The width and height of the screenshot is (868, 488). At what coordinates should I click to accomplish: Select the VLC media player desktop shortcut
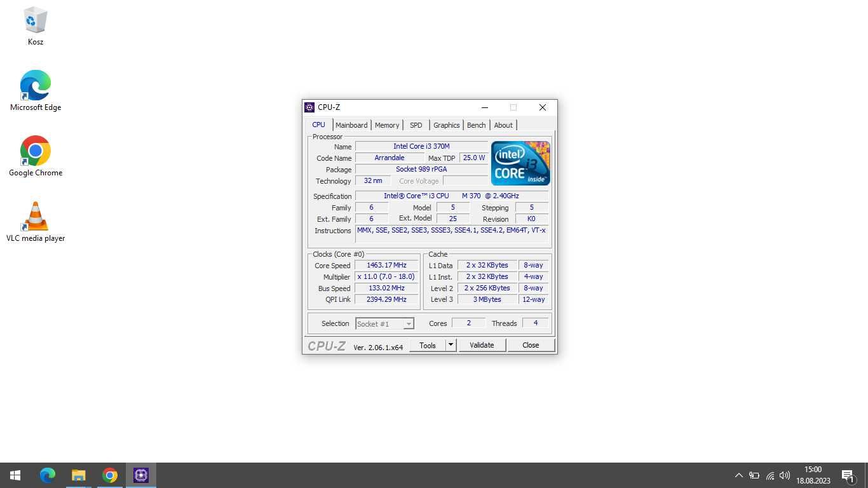point(36,222)
